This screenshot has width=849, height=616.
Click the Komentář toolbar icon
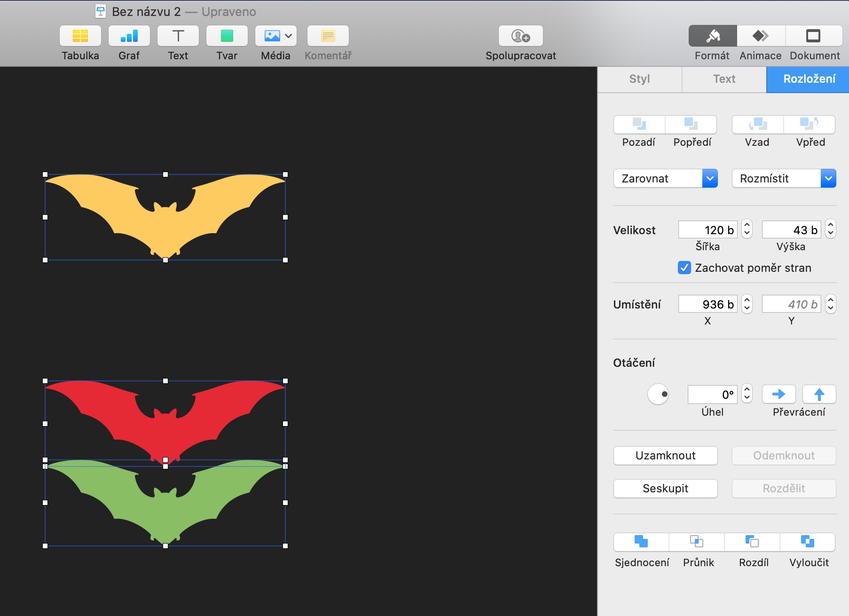(328, 36)
